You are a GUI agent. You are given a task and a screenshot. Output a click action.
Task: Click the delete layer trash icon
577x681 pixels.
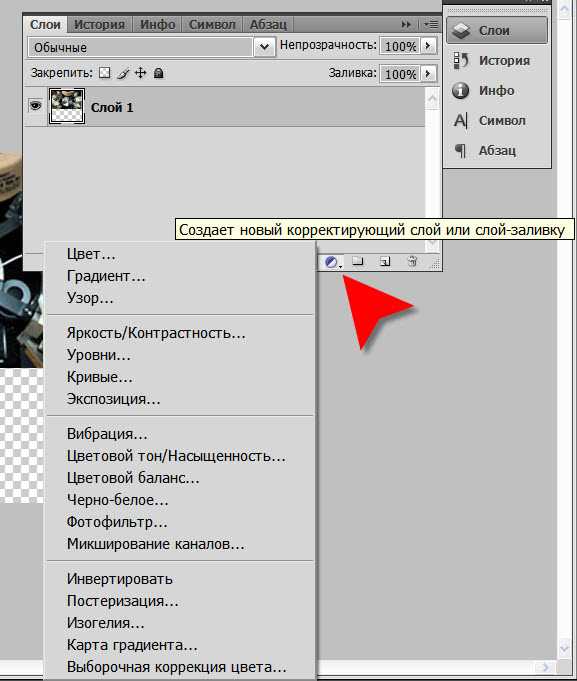click(x=412, y=261)
